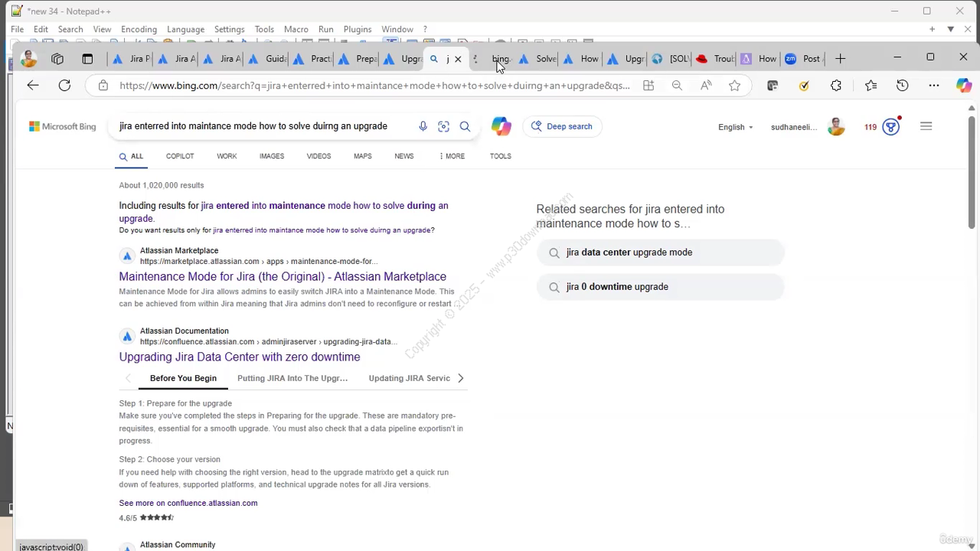Switch to the WORK search tab
The image size is (980, 551).
[x=227, y=156]
